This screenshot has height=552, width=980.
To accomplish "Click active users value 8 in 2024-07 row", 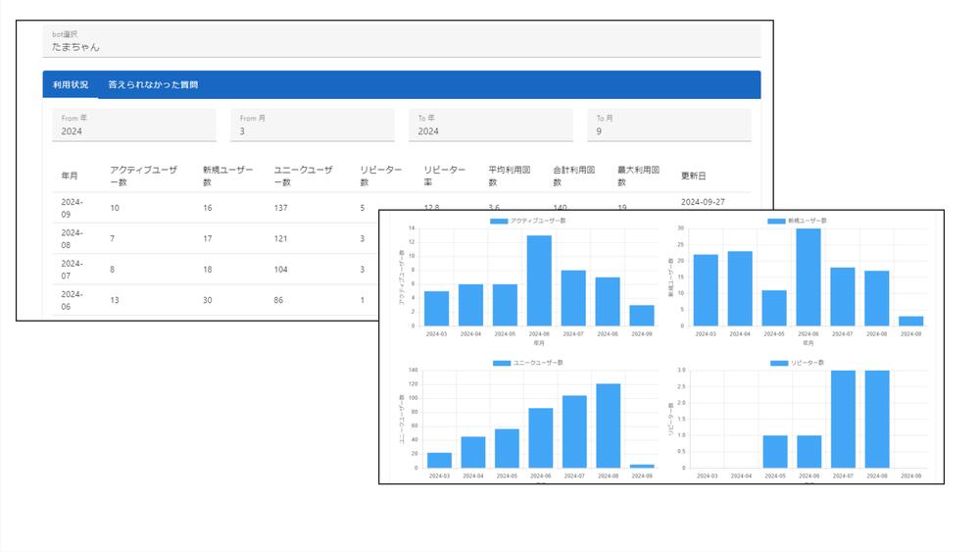I will tap(112, 270).
